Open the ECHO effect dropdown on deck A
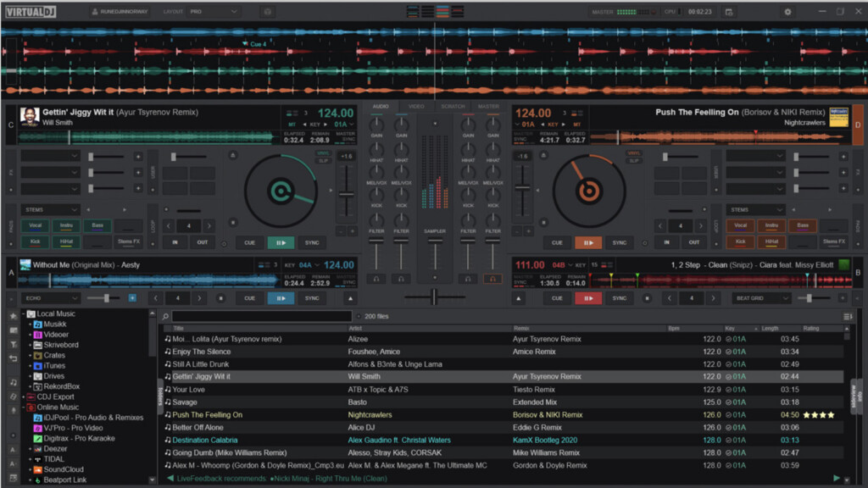Viewport: 868px width, 488px height. [50, 298]
